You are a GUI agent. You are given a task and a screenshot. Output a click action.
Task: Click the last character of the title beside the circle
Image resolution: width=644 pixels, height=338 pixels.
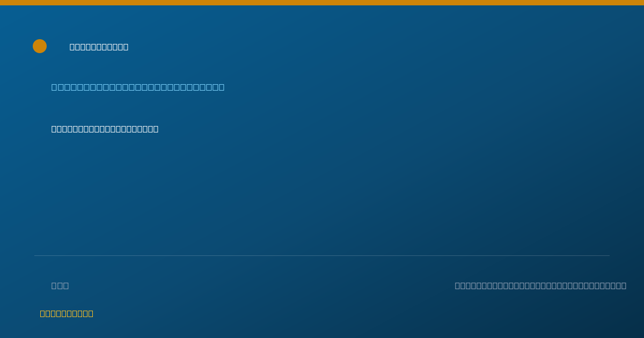(x=126, y=47)
